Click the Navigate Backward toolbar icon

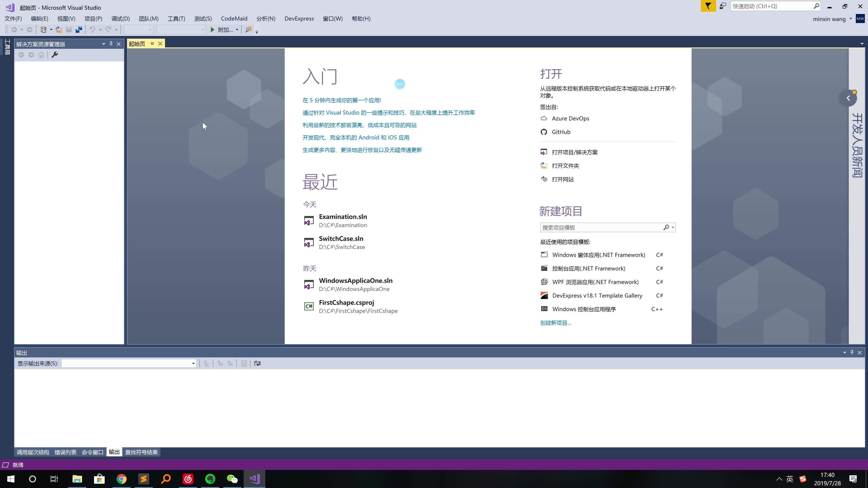[14, 30]
